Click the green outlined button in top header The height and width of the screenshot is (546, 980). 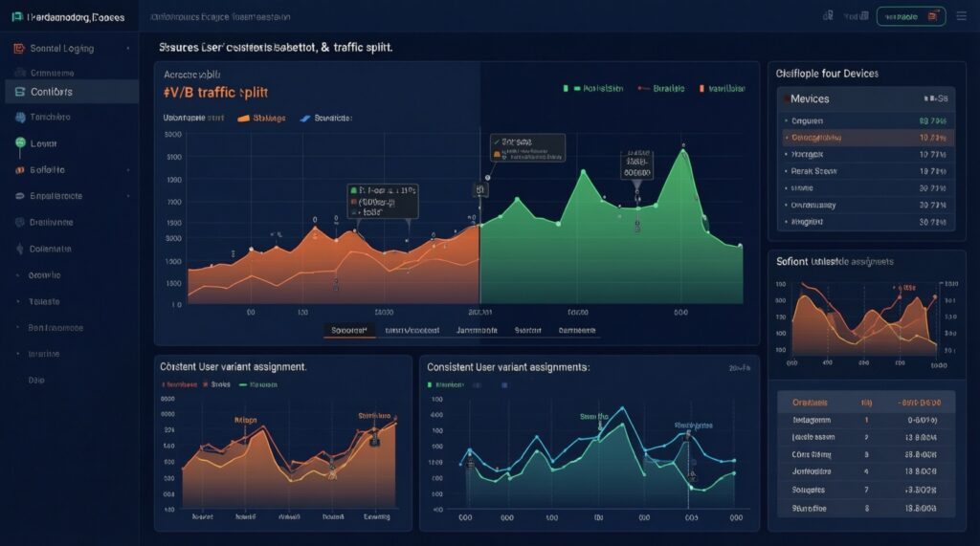(x=910, y=16)
